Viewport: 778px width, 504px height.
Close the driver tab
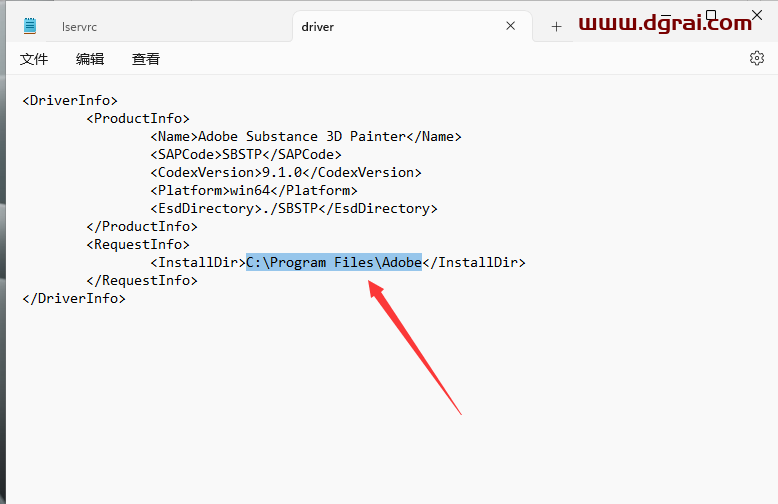[511, 26]
